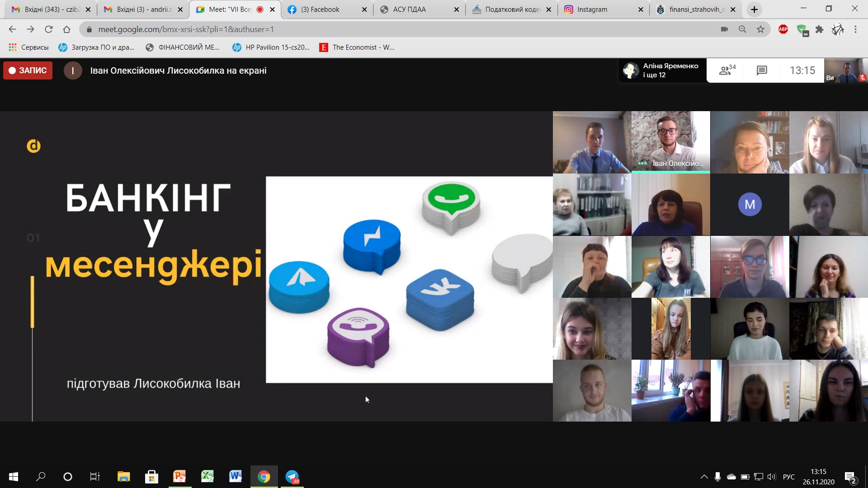Open File Explorer from the taskbar
The image size is (868, 488).
123,477
